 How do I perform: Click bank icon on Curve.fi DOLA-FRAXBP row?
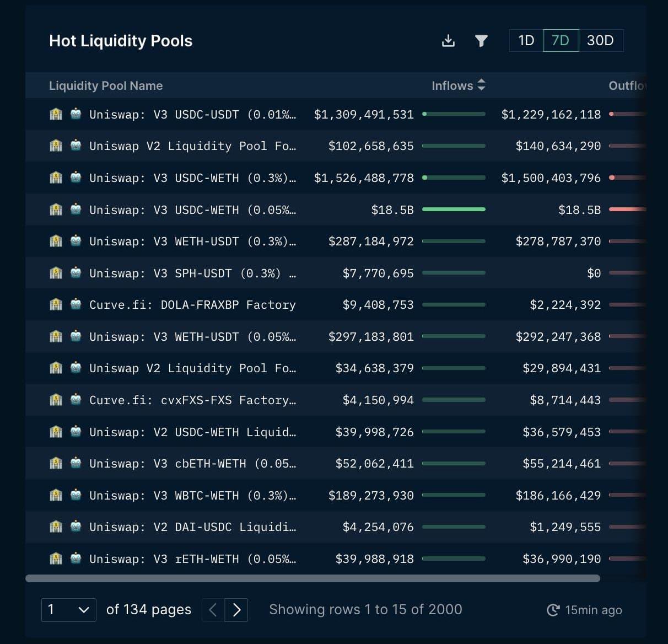[56, 304]
